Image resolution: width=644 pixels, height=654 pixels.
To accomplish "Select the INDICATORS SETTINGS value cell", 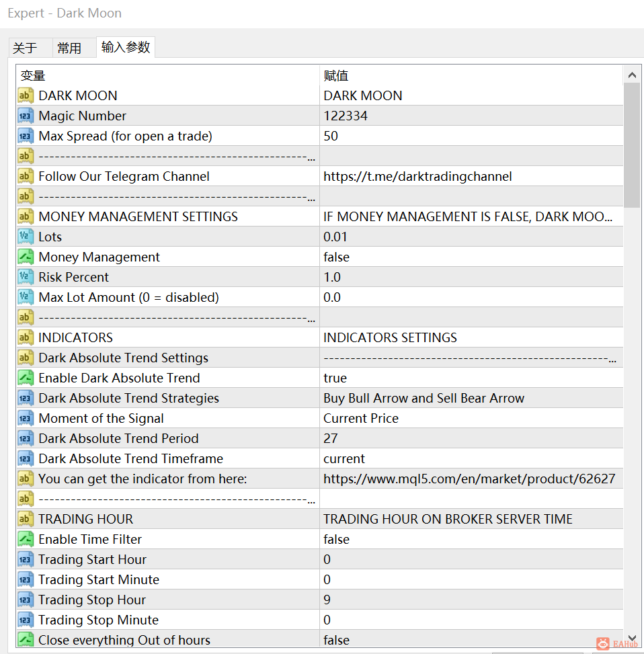I will (x=471, y=337).
